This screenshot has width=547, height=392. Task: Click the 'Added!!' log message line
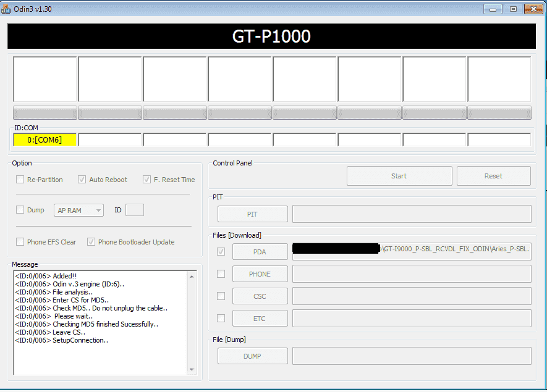tap(46, 276)
